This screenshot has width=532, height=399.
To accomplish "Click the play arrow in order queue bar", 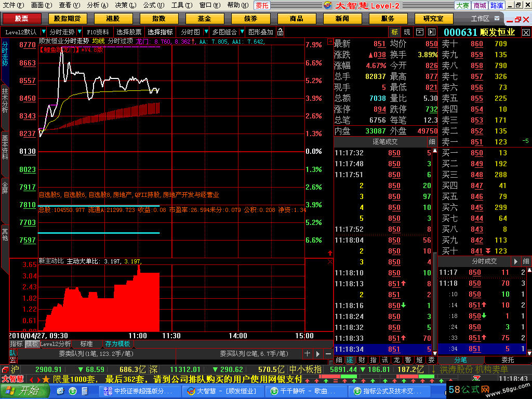I will (318, 353).
